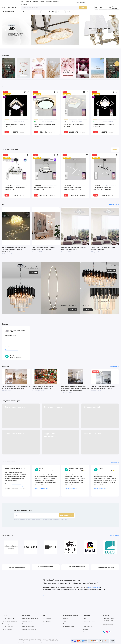Open the СКИДКА 25% story thumbnail
The image size is (121, 644).
(9, 68)
